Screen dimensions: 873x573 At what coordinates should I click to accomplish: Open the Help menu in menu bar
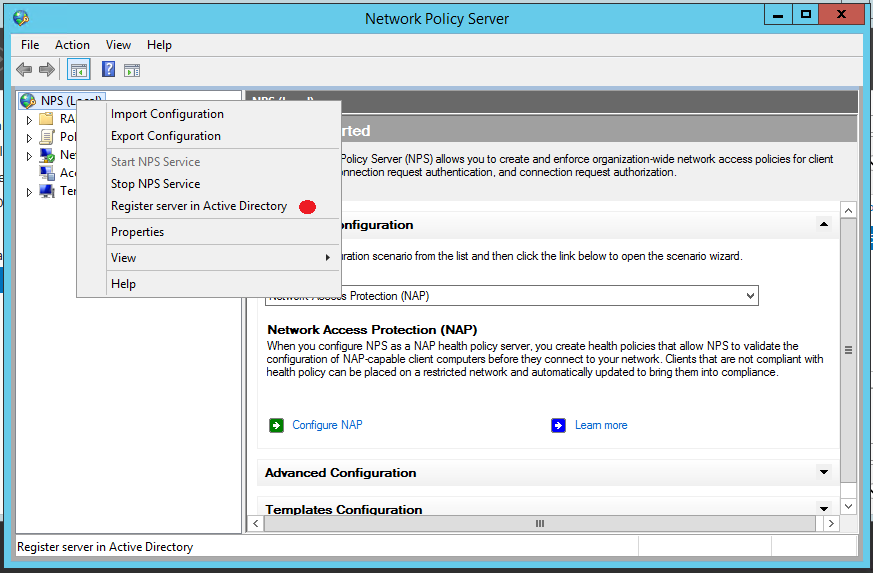point(159,45)
